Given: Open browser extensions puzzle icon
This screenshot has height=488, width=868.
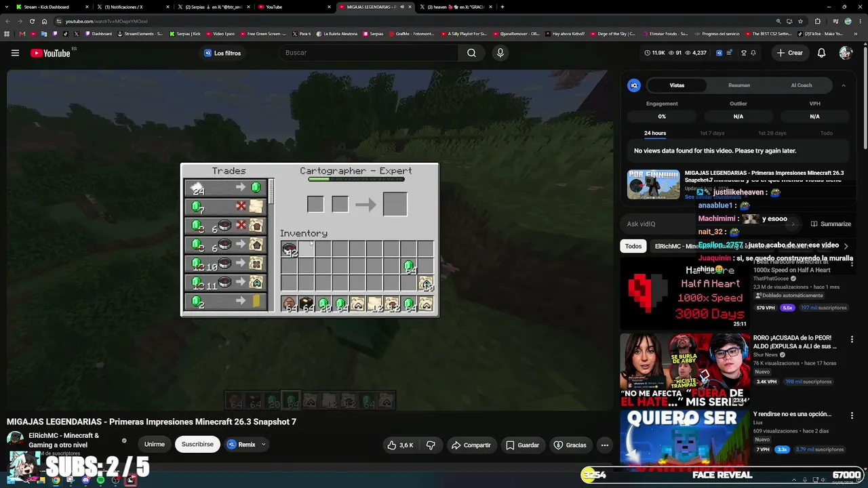Looking at the screenshot, I should click(817, 21).
